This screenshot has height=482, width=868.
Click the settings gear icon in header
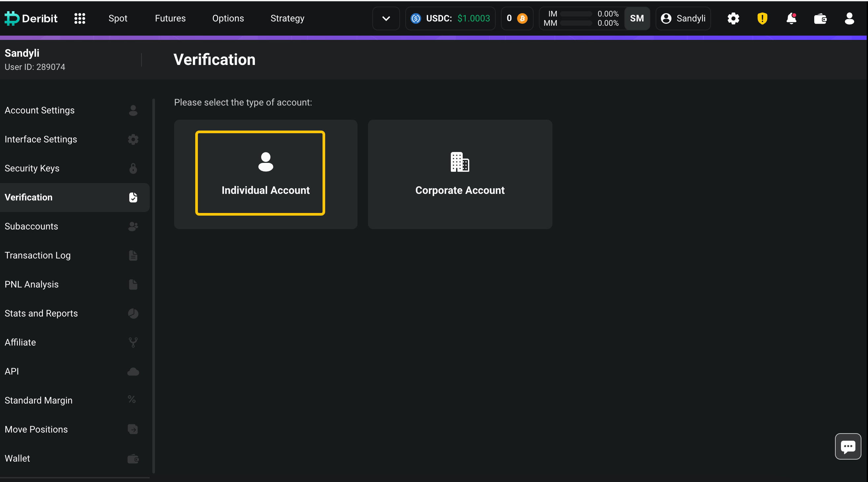(x=733, y=18)
